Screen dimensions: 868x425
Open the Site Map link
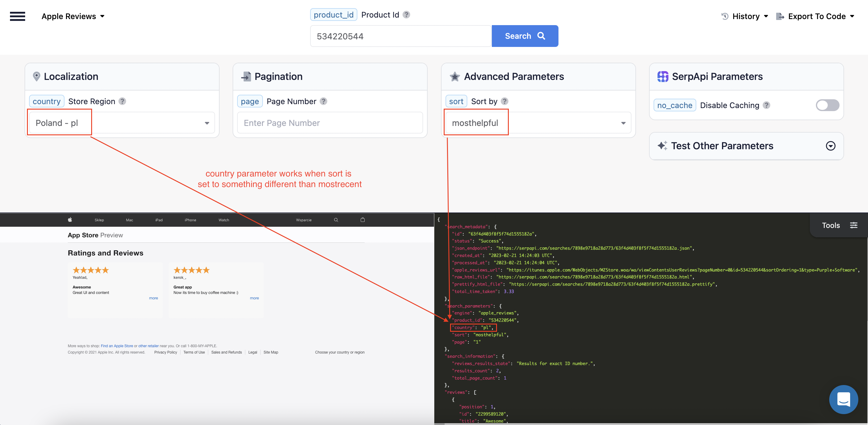pos(270,352)
